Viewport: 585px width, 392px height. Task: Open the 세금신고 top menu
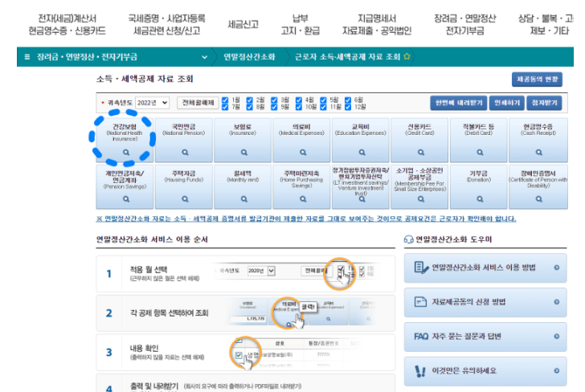coord(243,24)
